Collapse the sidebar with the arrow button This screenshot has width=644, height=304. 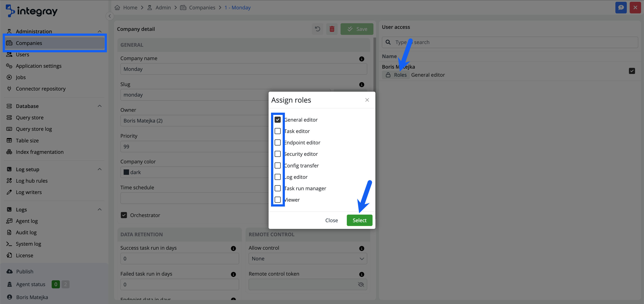(110, 16)
